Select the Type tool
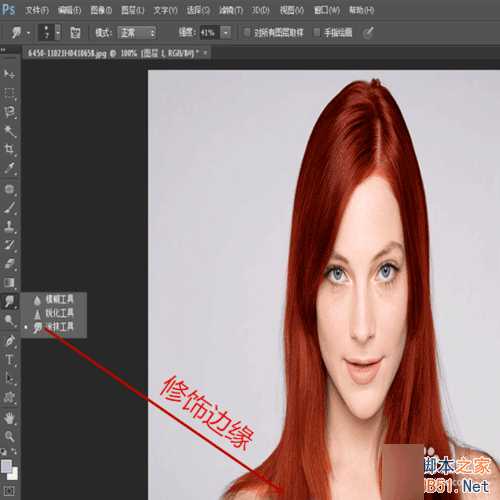The height and width of the screenshot is (500, 500). click(x=9, y=360)
